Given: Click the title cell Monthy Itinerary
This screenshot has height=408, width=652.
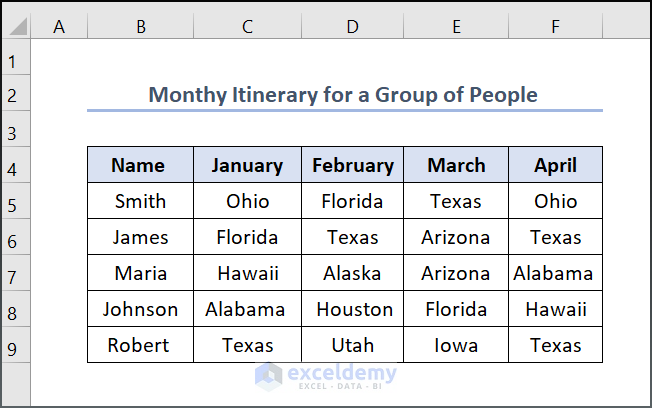Looking at the screenshot, I should 343,95.
